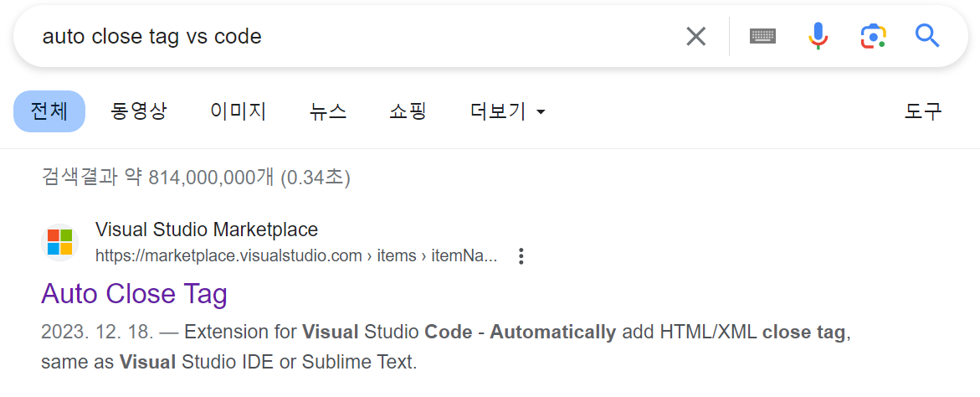Clear the search query with the X icon
The width and height of the screenshot is (980, 397).
(695, 36)
